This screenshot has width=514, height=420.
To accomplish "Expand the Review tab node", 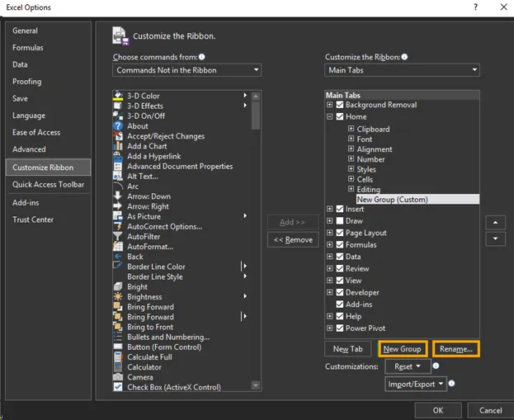I will point(330,268).
